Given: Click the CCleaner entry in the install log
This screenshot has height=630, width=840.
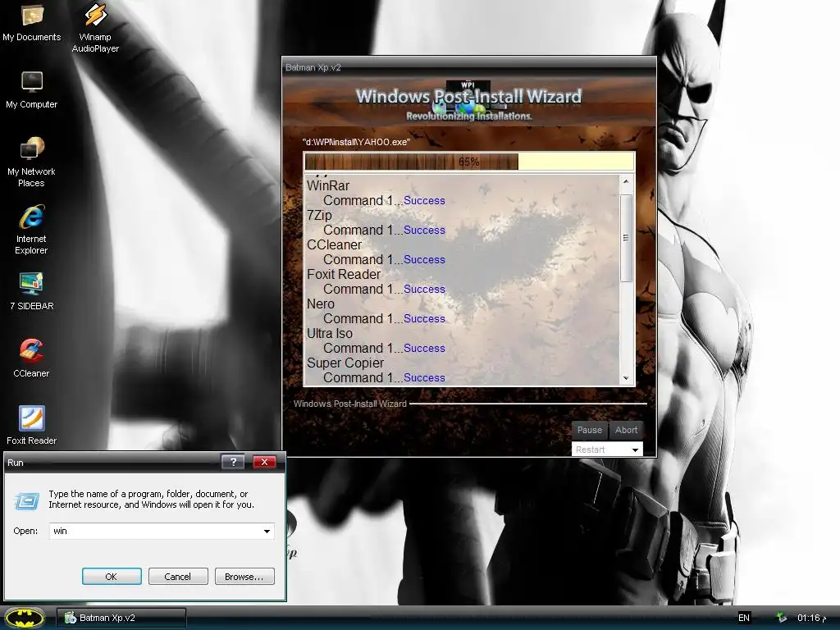Looking at the screenshot, I should [335, 244].
